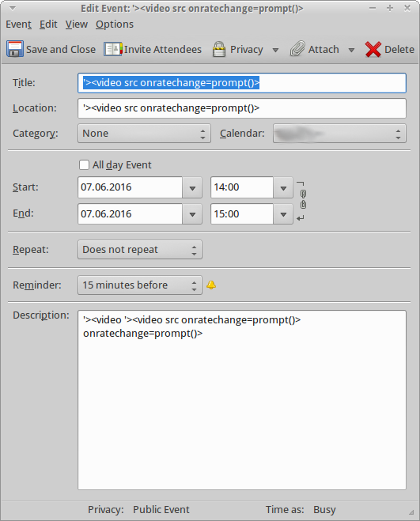Toggle the start/end date link chain icon

click(x=303, y=199)
